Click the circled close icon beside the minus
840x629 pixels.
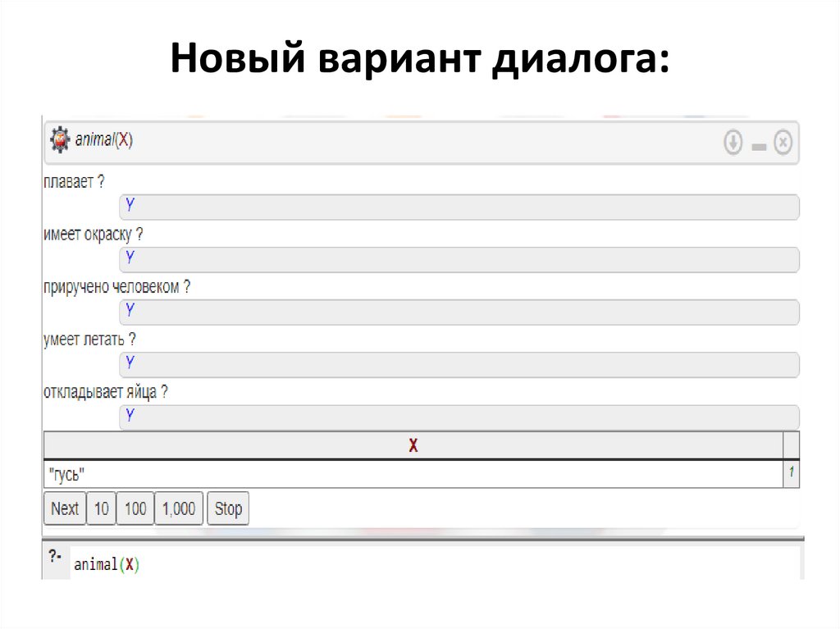783,142
